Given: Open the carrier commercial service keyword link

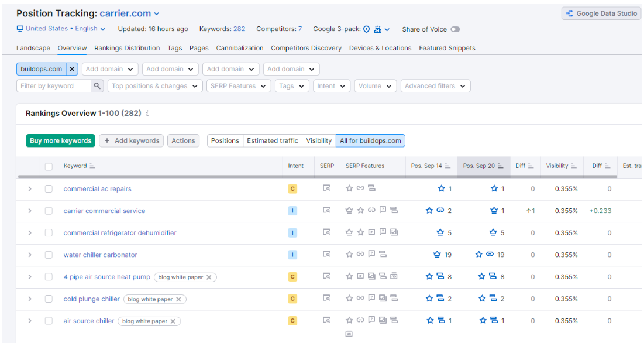Looking at the screenshot, I should [104, 211].
